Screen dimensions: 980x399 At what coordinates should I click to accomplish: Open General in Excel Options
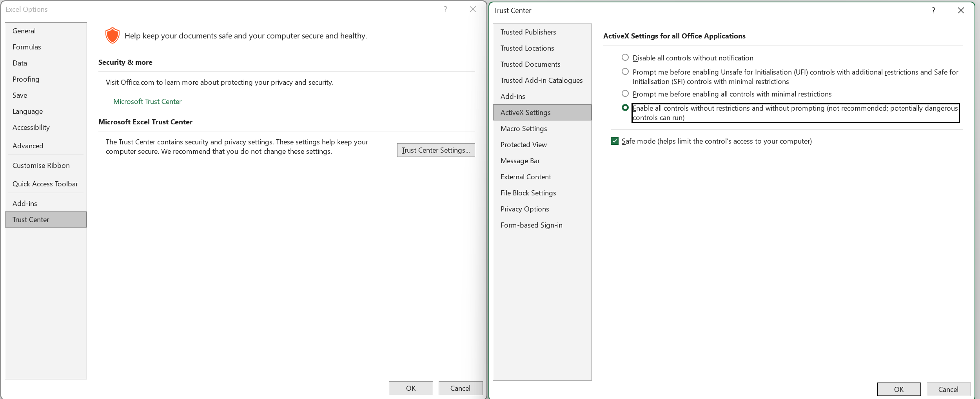pyautogui.click(x=46, y=31)
